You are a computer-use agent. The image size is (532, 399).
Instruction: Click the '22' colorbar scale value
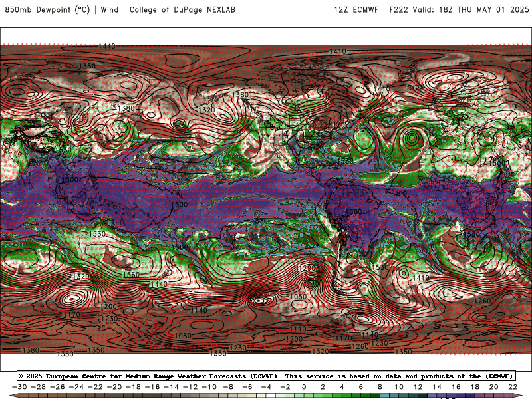513,387
